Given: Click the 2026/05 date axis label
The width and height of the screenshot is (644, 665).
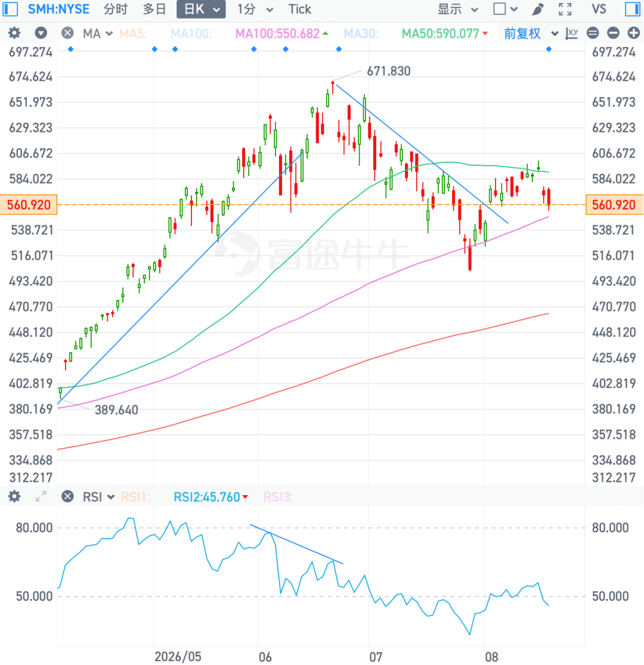Looking at the screenshot, I should click(x=178, y=657).
